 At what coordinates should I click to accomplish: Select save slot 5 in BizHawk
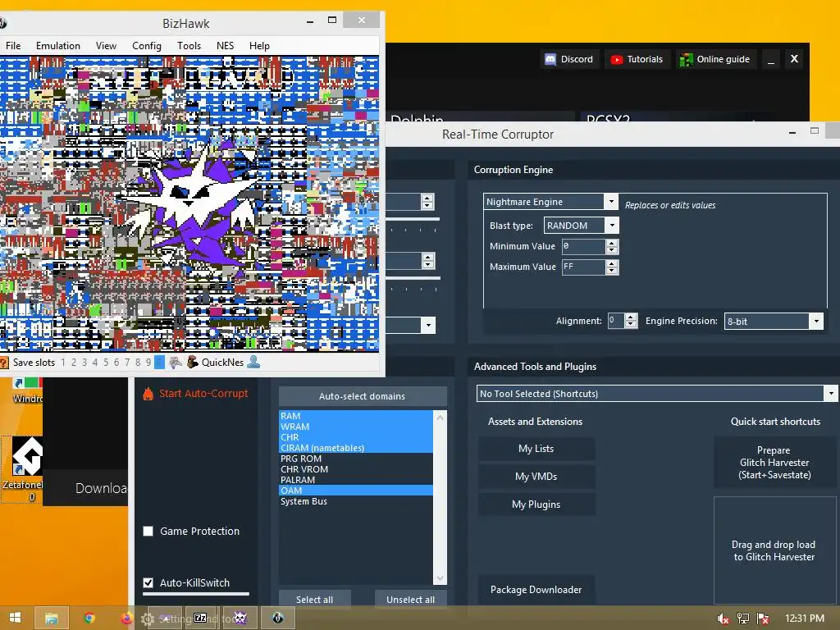[106, 363]
